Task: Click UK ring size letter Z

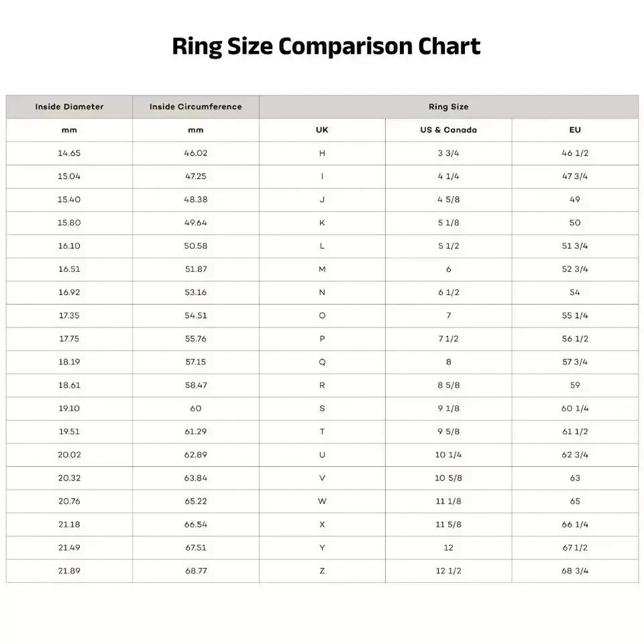Action: click(322, 571)
